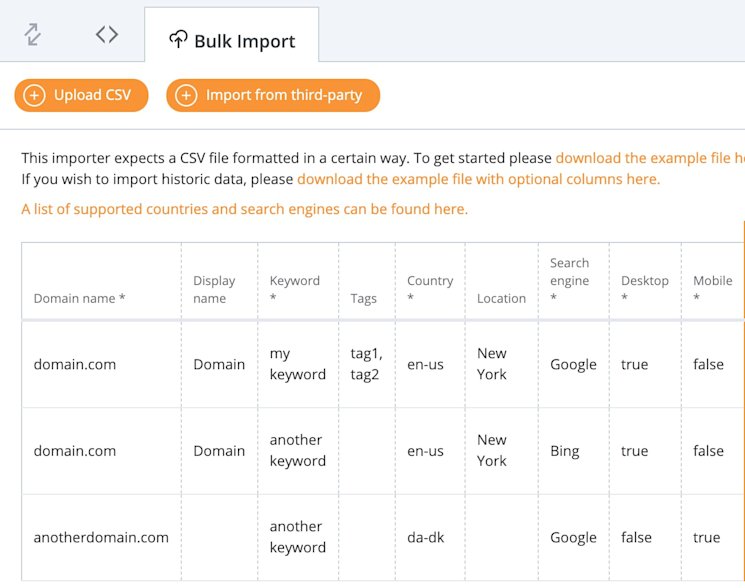The height and width of the screenshot is (588, 745).
Task: Click the tag1, tag2 cell
Action: pyautogui.click(x=366, y=364)
